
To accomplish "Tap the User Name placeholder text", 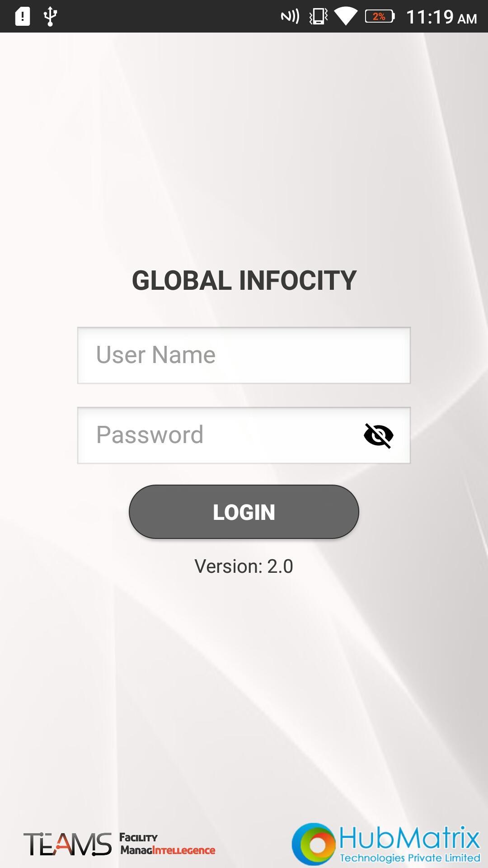I will (x=156, y=354).
